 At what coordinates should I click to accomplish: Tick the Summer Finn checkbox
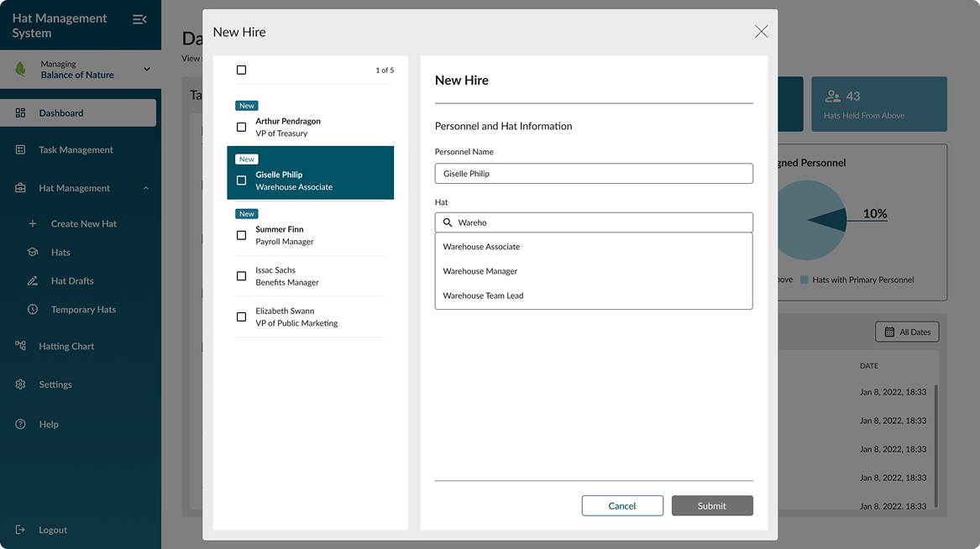point(241,236)
